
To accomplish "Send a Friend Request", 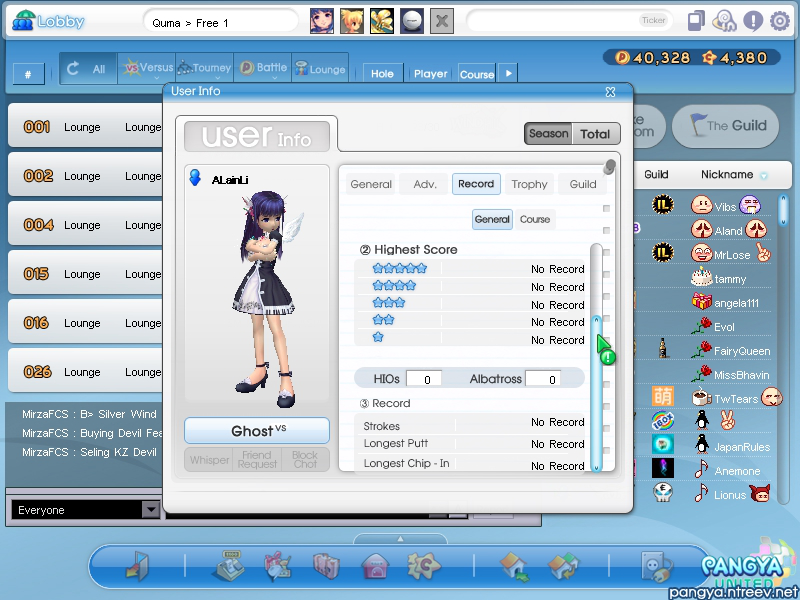I will [x=257, y=460].
